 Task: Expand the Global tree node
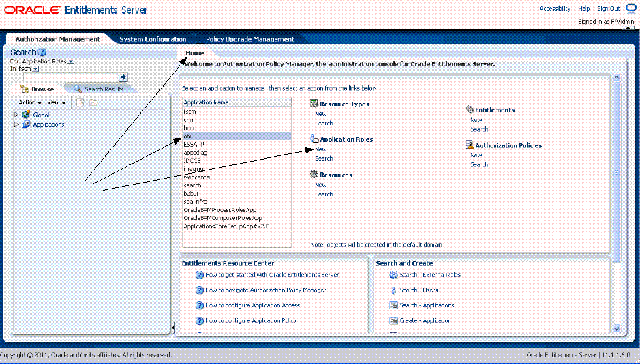[x=16, y=115]
